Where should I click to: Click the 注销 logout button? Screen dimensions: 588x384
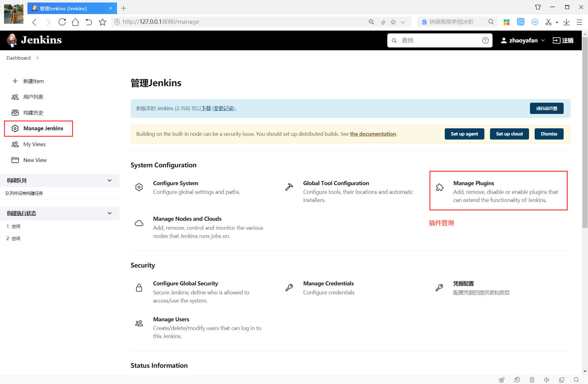(x=563, y=40)
